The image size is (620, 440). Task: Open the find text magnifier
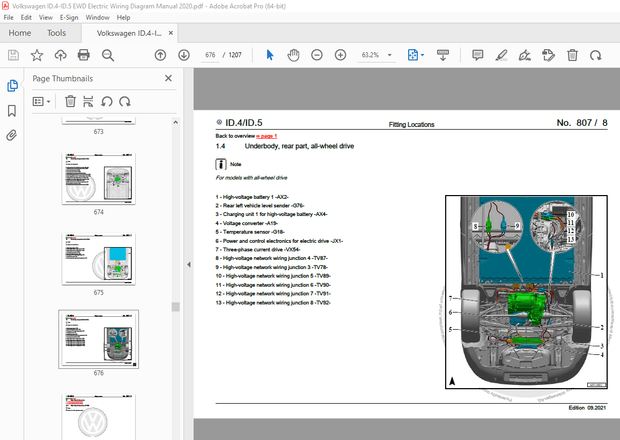(108, 55)
